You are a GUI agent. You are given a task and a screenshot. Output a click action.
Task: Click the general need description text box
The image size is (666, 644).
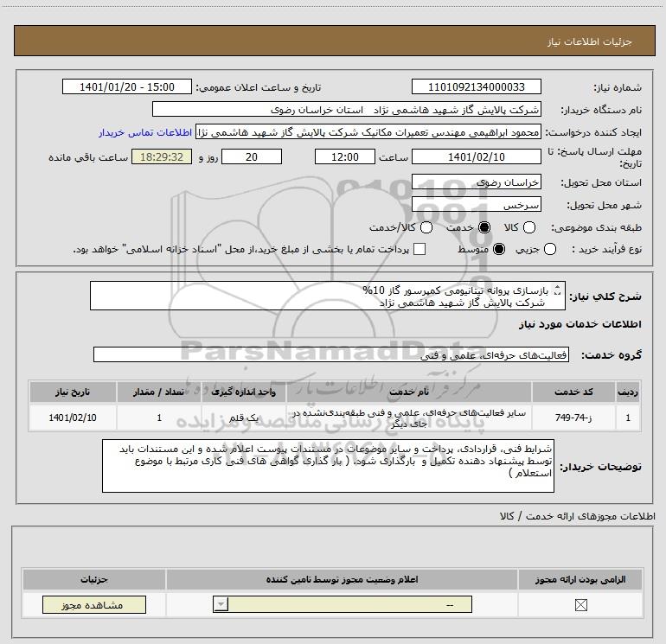tap(328, 296)
